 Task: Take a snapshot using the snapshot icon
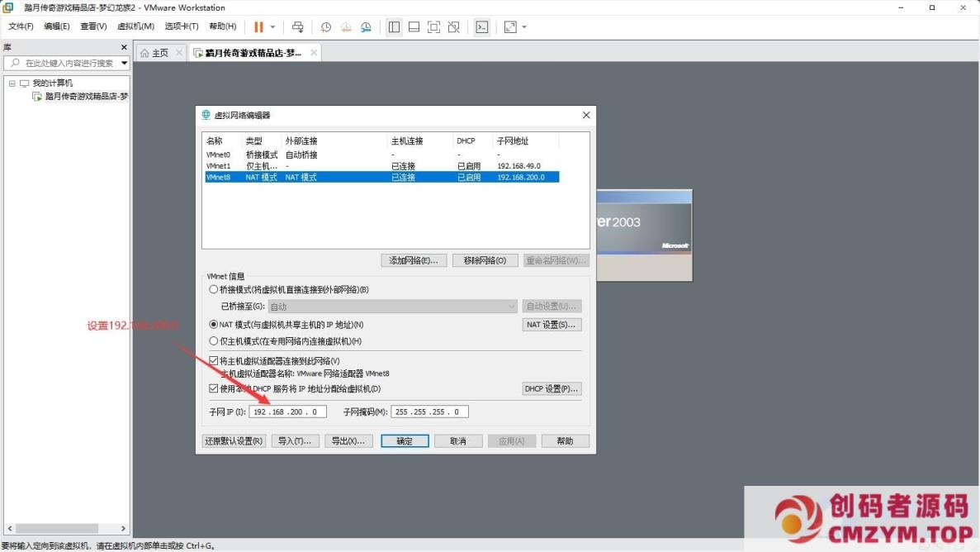tap(324, 26)
